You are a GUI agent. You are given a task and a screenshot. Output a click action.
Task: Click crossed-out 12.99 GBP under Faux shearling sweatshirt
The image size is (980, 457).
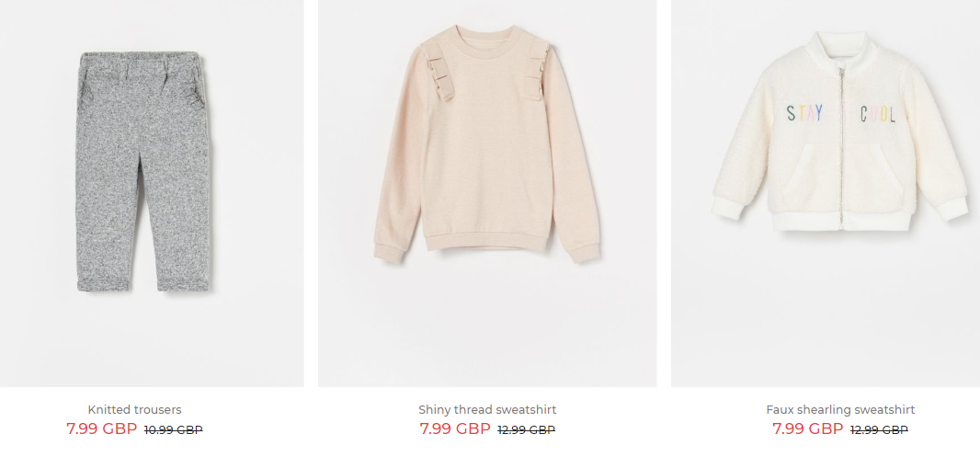pos(879,430)
